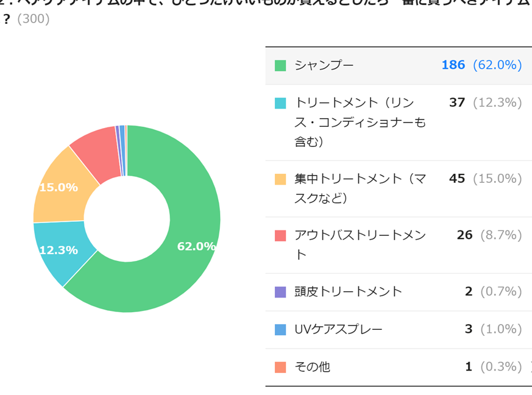Select the UVケアスプレー legend label
The height and width of the screenshot is (395, 532).
[338, 330]
